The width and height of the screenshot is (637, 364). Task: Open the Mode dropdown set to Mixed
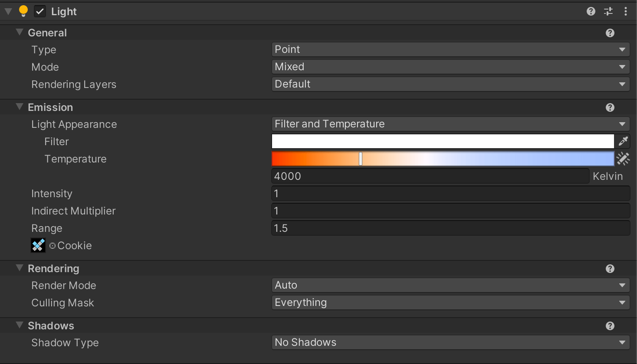tap(450, 67)
